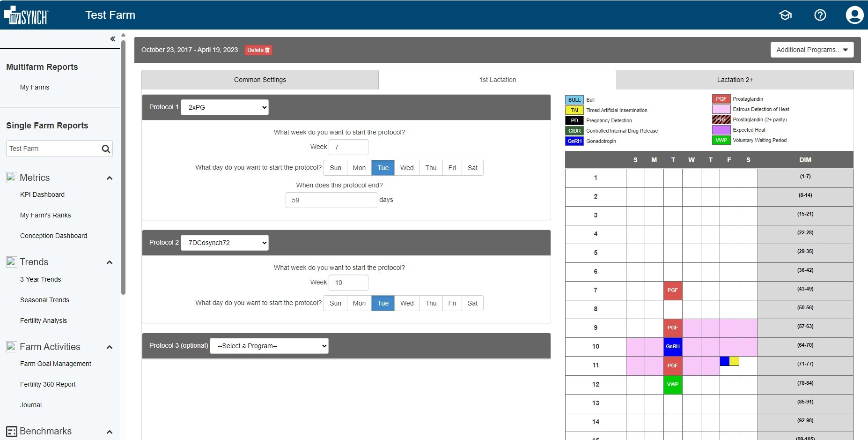The image size is (868, 440).
Task: Open My Farms link
Action: point(35,87)
